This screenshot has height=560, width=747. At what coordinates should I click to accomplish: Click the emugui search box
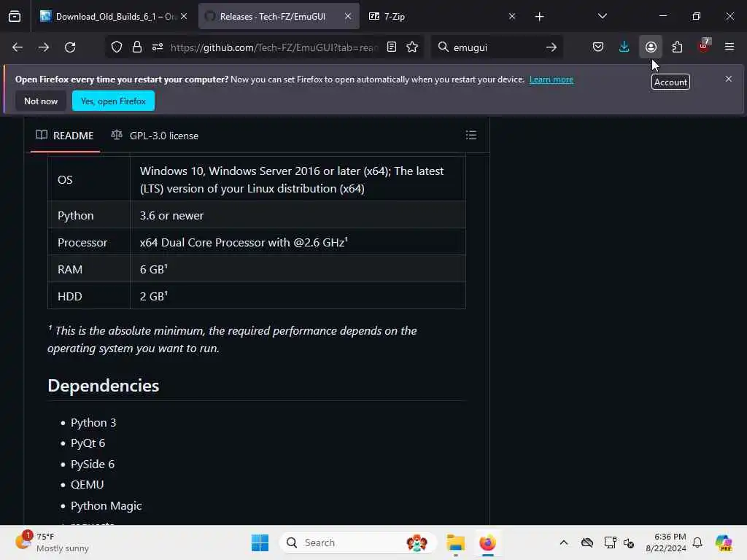point(495,47)
